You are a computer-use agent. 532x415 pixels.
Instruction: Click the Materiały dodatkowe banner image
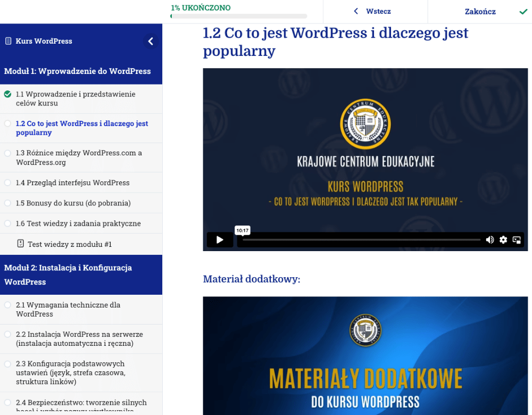point(365,356)
